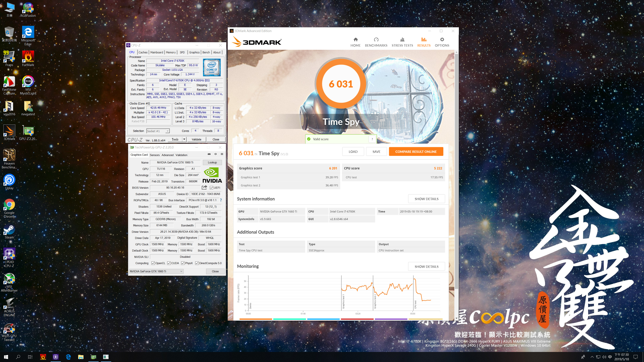Open the MSI MysticLight desktop icon
Screen dimensions: 644x362
point(28,85)
